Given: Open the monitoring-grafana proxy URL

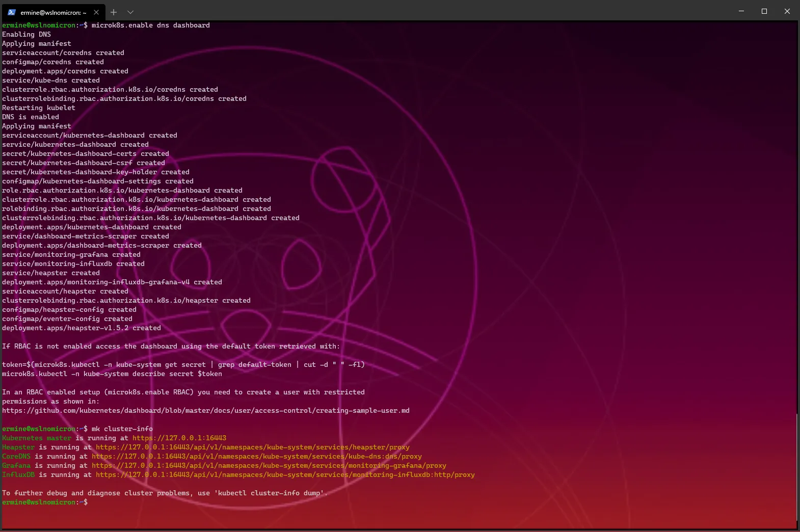Looking at the screenshot, I should (269, 466).
